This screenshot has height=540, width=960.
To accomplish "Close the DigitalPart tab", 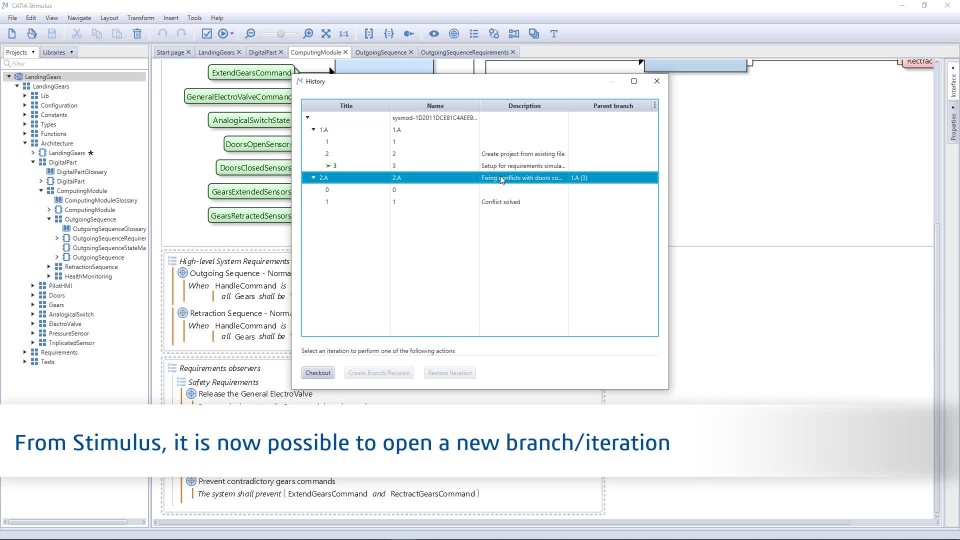I will coord(281,52).
